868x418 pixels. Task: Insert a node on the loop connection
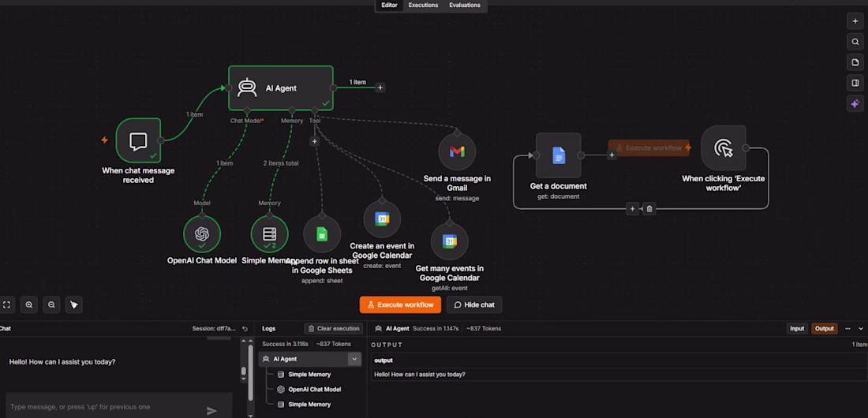pos(632,209)
